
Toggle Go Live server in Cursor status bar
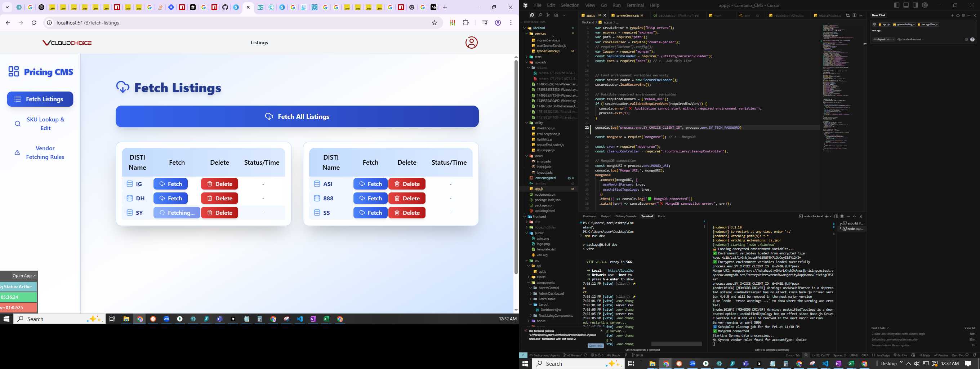(x=901, y=355)
